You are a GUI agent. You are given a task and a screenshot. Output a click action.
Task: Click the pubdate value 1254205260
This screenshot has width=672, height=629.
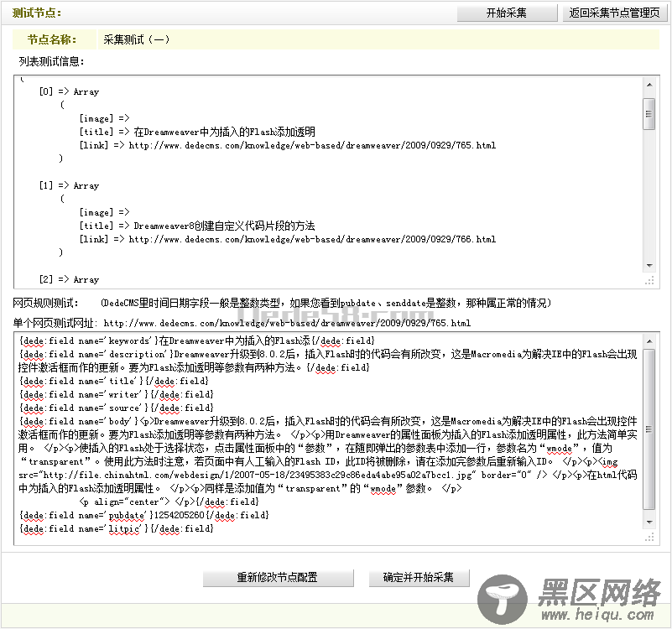tap(180, 515)
